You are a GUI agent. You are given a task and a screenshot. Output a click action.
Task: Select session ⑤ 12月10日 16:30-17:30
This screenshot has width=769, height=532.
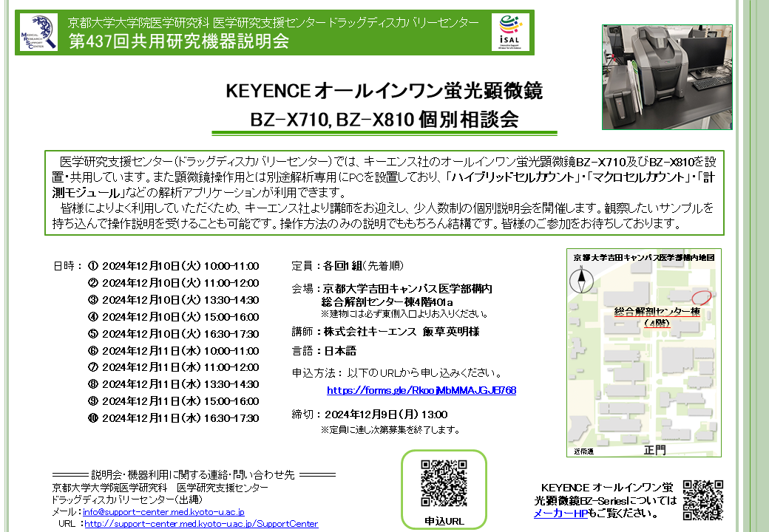coord(174,334)
